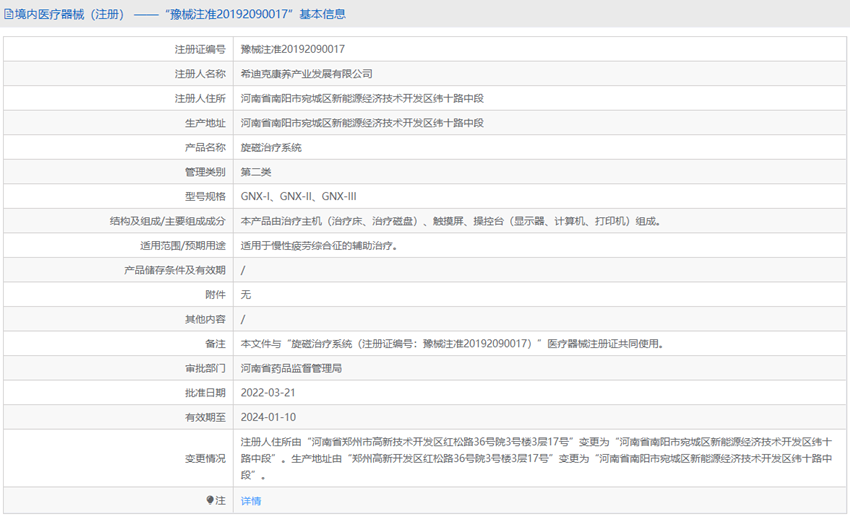Click the 生产地址 address value

(362, 123)
